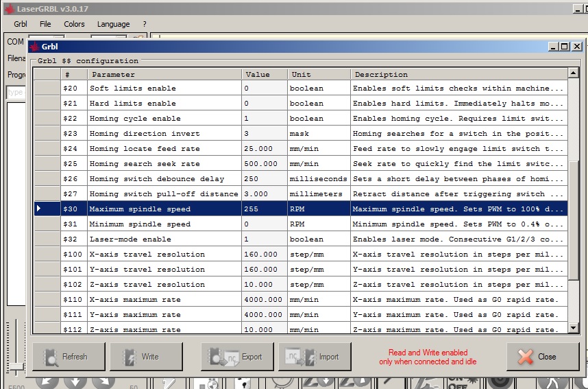Select value 3.000 of Homing switch pull-off distance
This screenshot has width=588, height=389.
(x=265, y=193)
